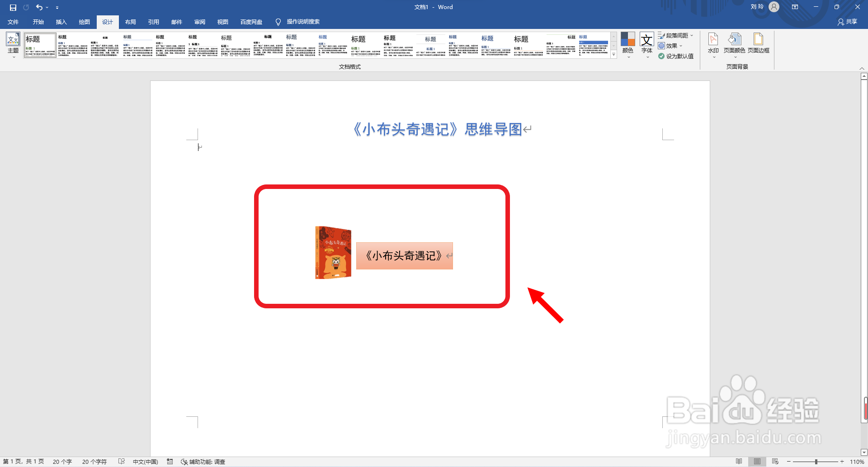Image resolution: width=868 pixels, height=467 pixels.
Task: Switch to the 开始 (Home) tab
Action: 38,22
